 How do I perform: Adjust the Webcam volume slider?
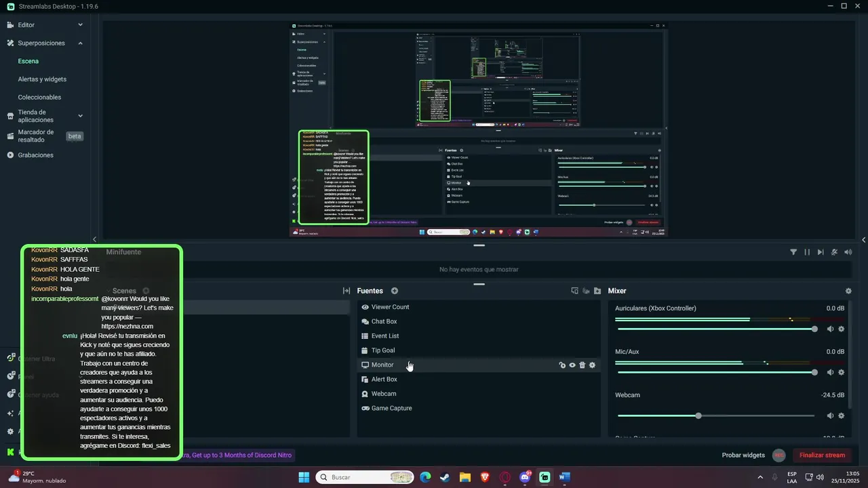click(x=716, y=415)
